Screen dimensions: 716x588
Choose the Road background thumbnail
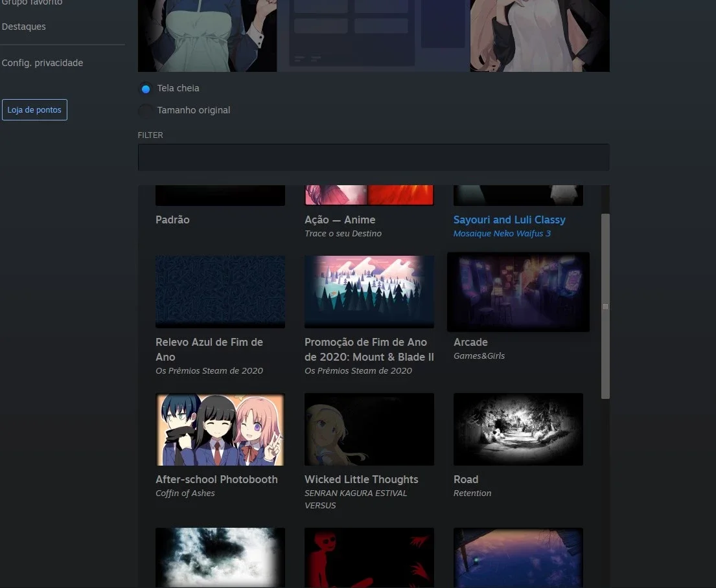[x=518, y=429]
